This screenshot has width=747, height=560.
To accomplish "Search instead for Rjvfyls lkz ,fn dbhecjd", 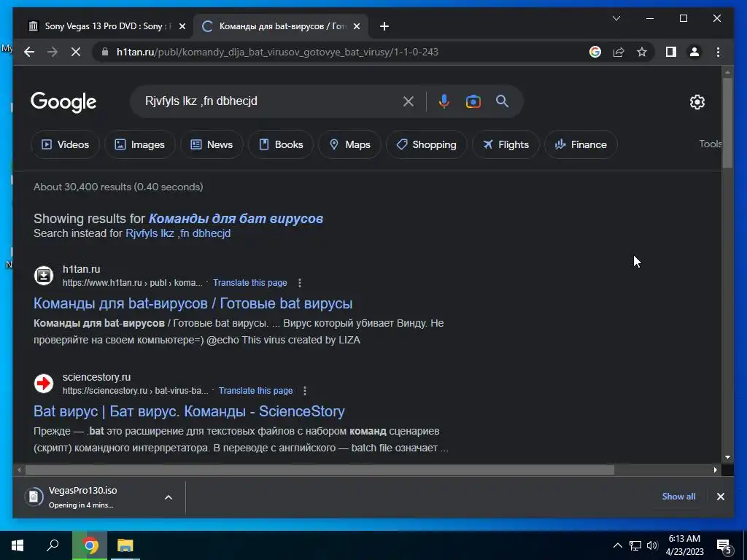I will 178,233.
